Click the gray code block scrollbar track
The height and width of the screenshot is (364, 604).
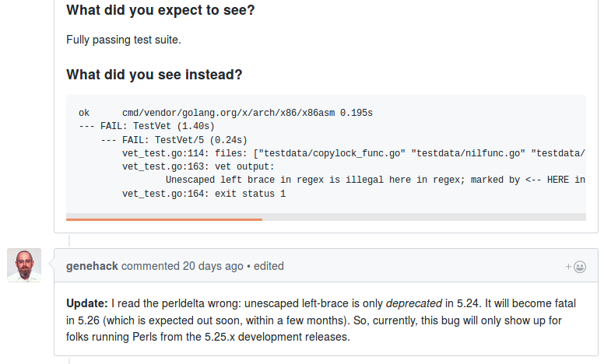(424, 217)
